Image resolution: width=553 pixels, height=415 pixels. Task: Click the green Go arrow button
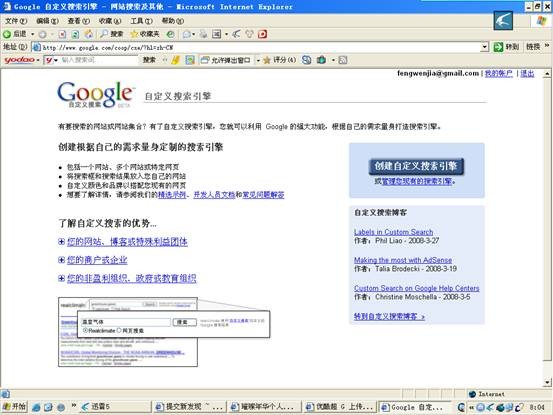pos(498,47)
